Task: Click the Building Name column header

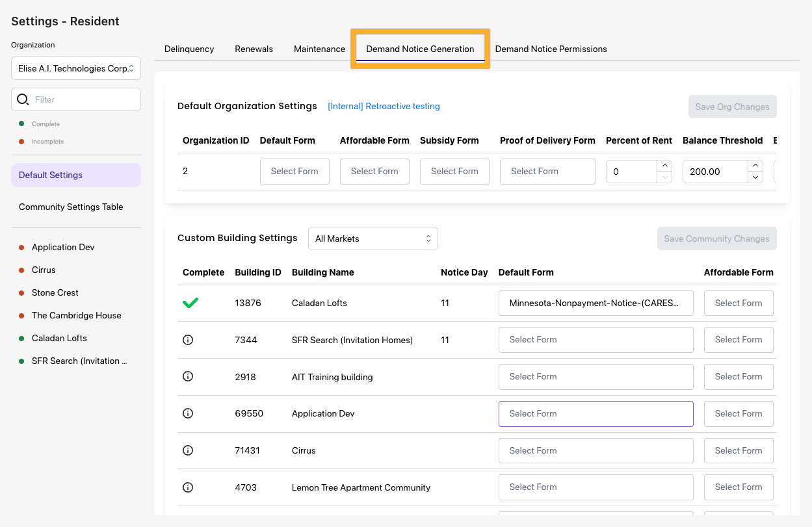Action: pos(323,272)
